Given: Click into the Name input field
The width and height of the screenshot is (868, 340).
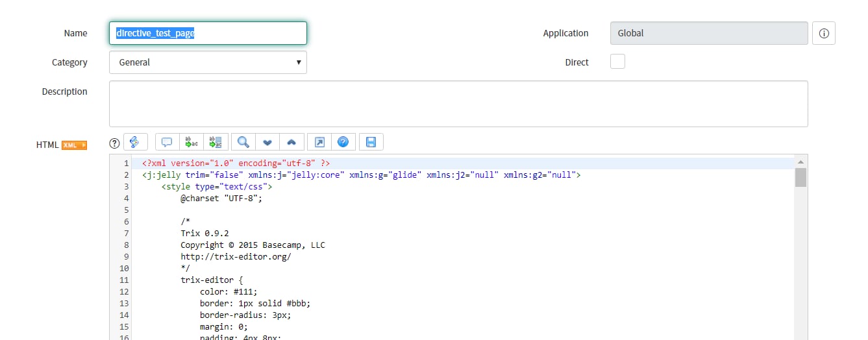Looking at the screenshot, I should coord(208,33).
